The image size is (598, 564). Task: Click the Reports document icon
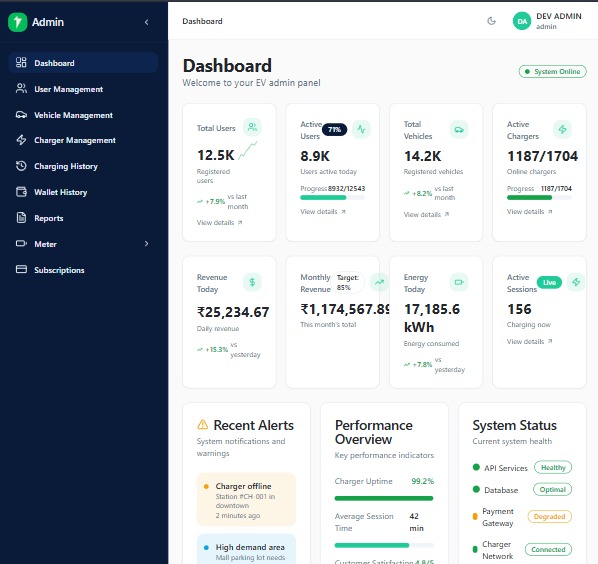coord(21,218)
